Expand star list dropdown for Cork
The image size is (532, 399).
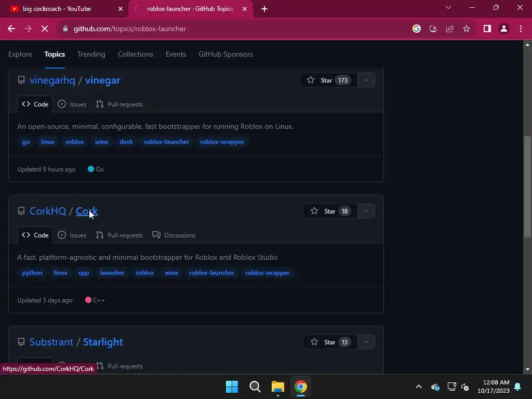point(366,211)
